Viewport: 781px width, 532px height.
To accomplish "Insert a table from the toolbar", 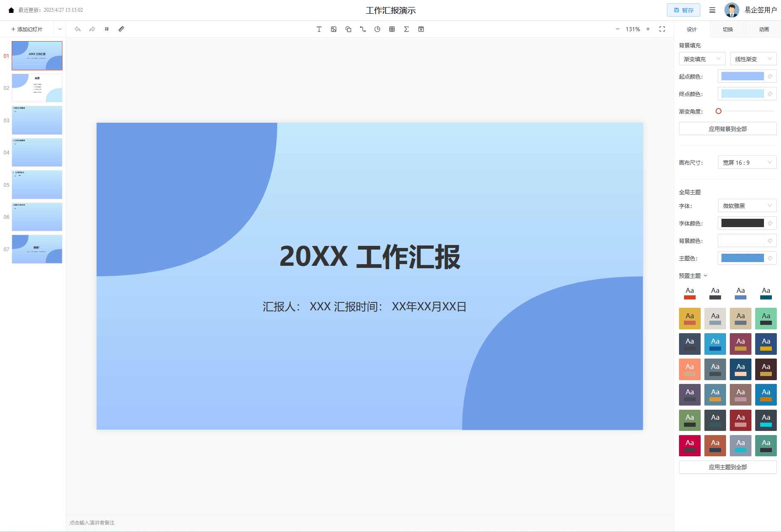I will click(392, 29).
